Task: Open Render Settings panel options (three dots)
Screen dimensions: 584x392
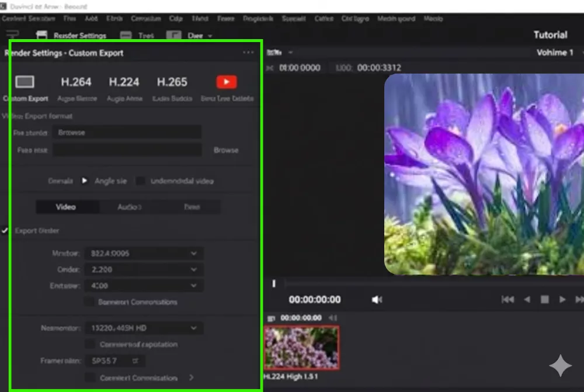Action: [248, 53]
